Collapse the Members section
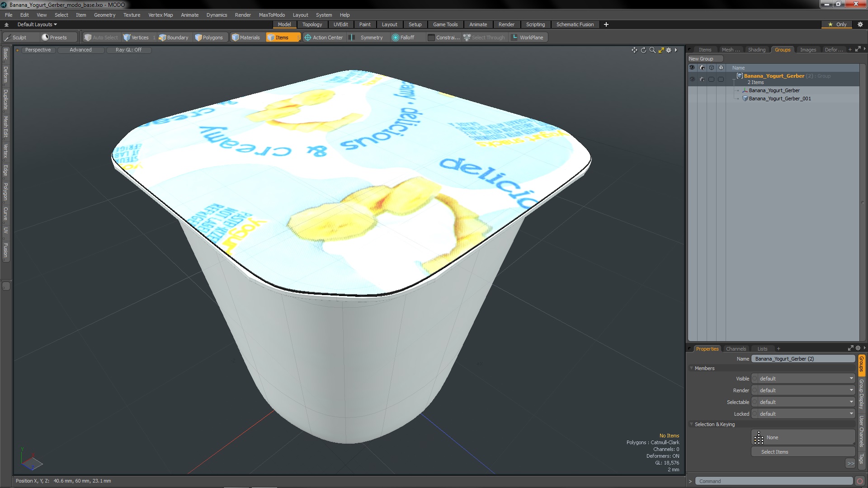This screenshot has height=488, width=868. [x=692, y=368]
